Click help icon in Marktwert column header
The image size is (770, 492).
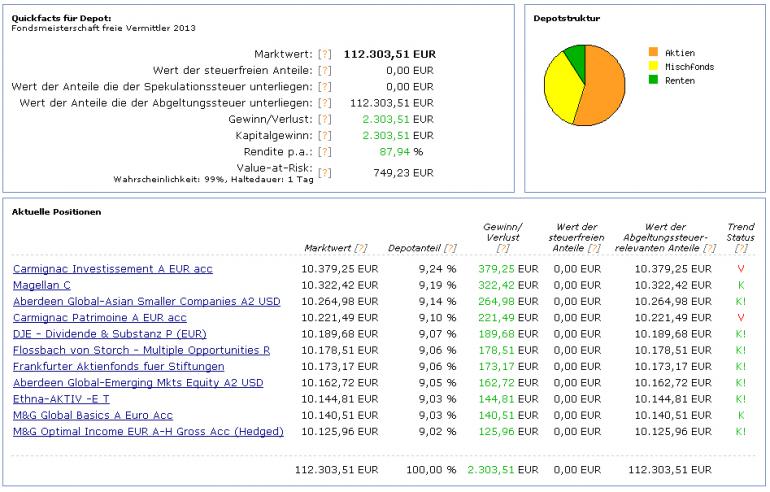[361, 248]
